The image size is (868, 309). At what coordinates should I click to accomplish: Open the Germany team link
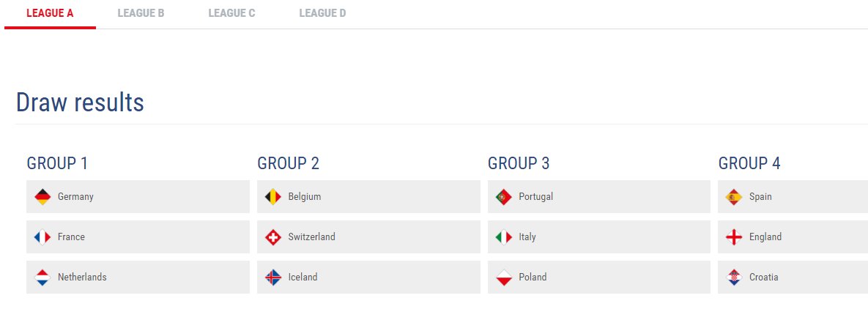pos(75,196)
